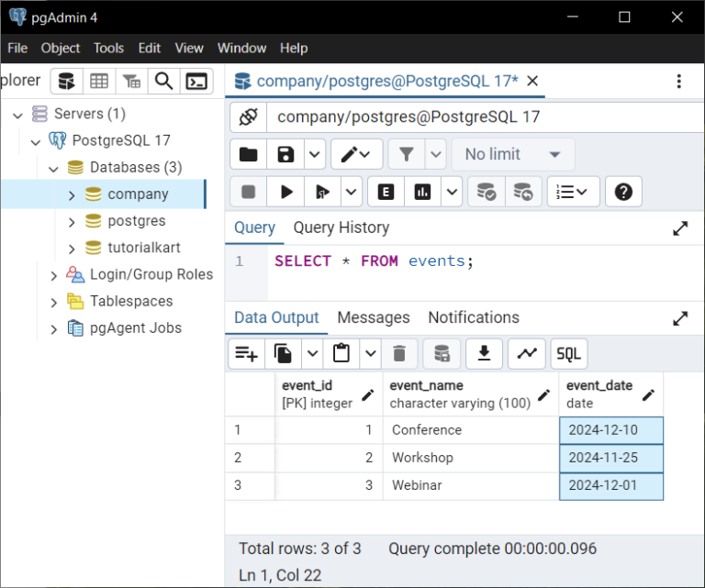Click the Rollback transaction icon
The height and width of the screenshot is (588, 705).
click(x=523, y=192)
